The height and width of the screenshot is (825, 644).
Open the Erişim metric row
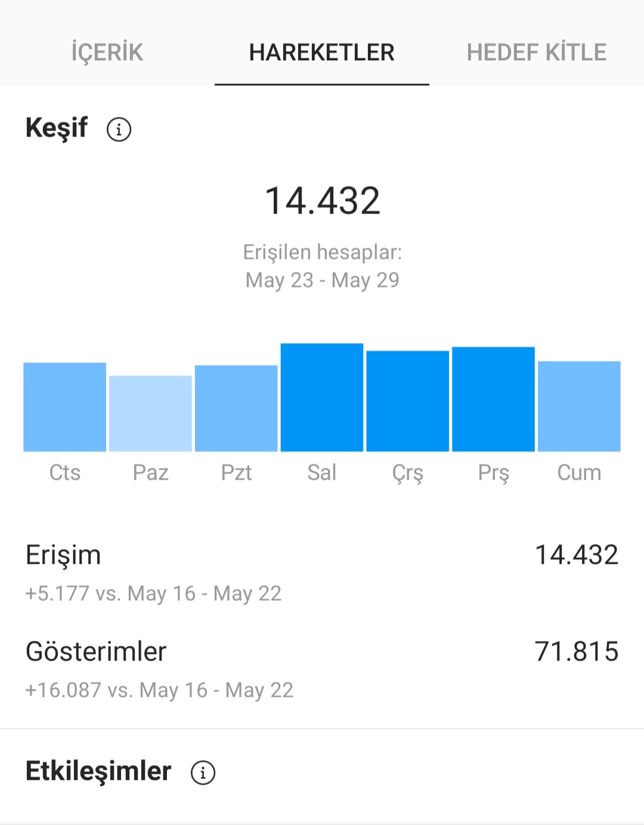tap(322, 573)
